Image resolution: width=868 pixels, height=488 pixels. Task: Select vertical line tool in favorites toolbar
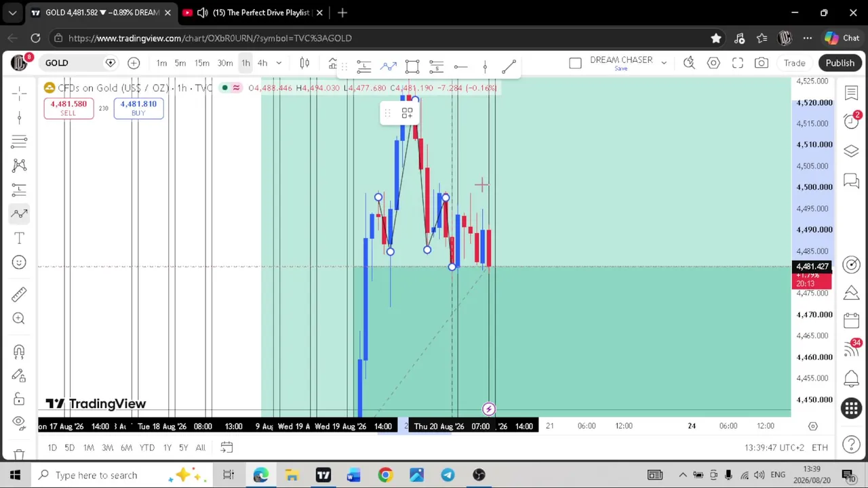coord(485,66)
